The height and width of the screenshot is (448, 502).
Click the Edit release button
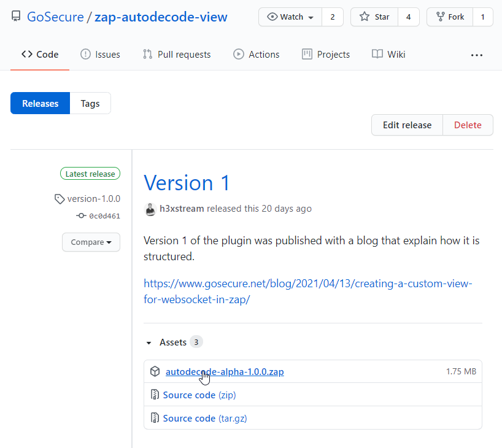coord(407,125)
